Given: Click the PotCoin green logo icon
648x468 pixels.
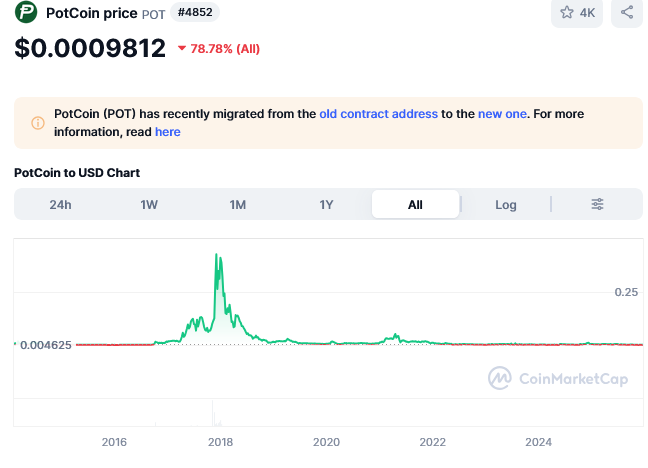Looking at the screenshot, I should pos(26,12).
